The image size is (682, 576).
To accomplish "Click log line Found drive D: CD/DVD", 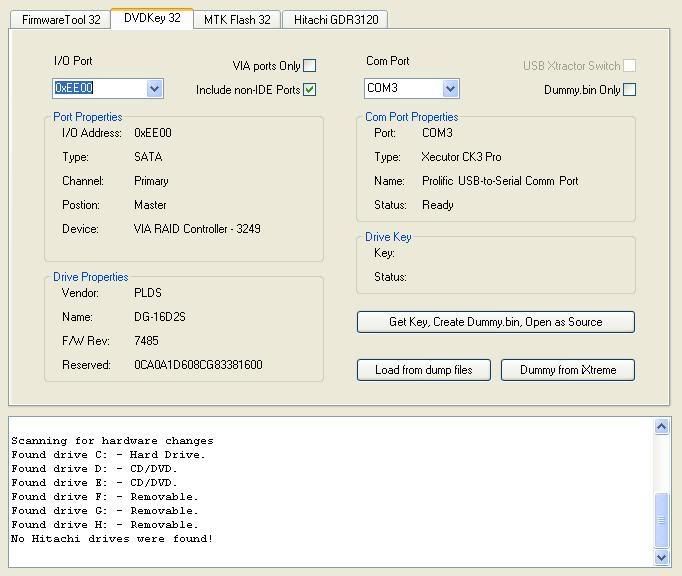I will [x=94, y=469].
